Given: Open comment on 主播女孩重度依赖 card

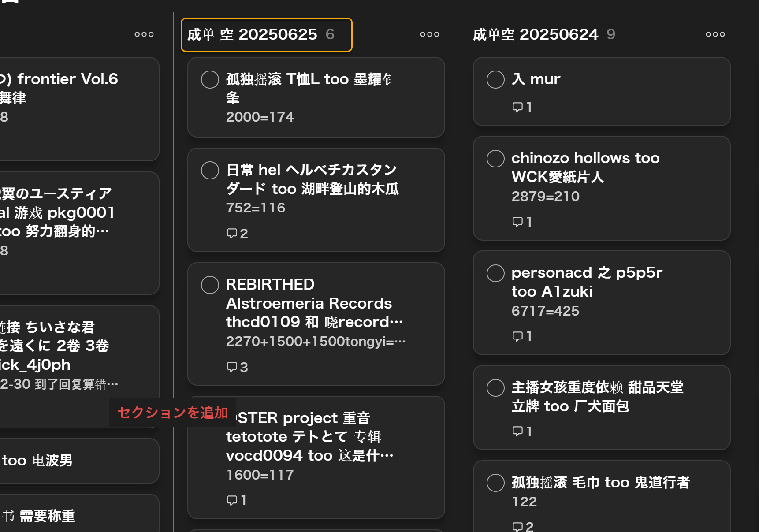Looking at the screenshot, I should (522, 431).
